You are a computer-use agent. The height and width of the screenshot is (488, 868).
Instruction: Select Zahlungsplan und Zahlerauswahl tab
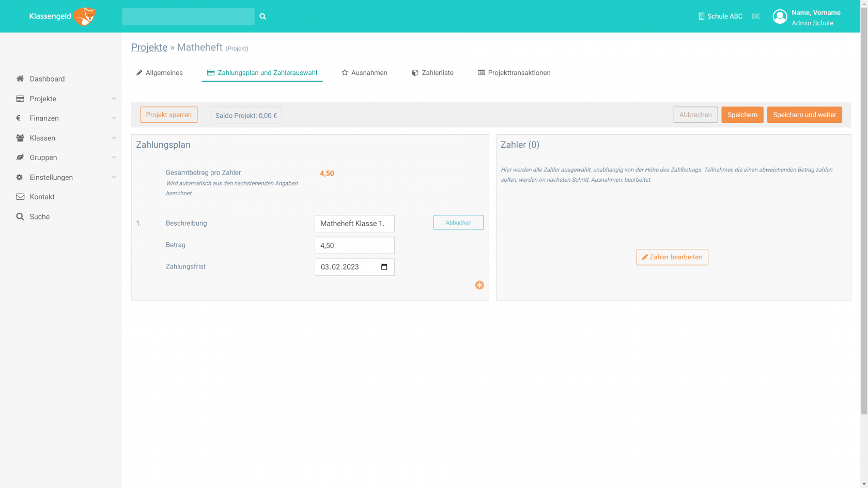[262, 73]
